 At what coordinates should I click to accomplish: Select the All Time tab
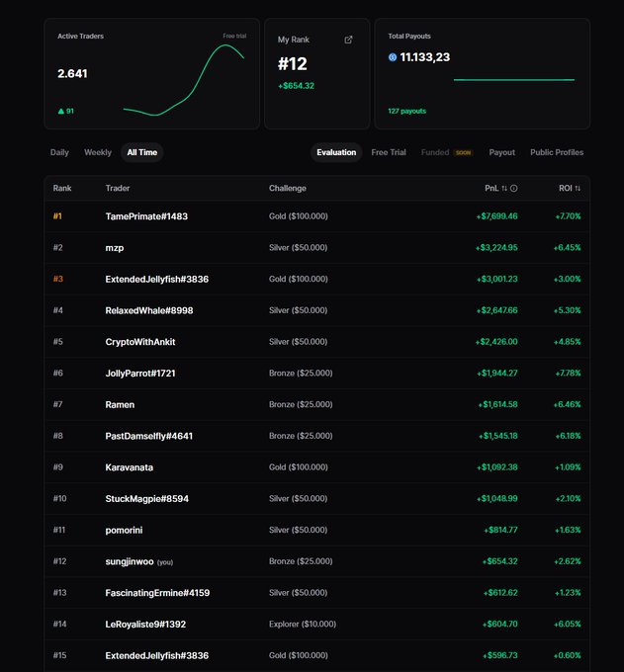coord(142,152)
